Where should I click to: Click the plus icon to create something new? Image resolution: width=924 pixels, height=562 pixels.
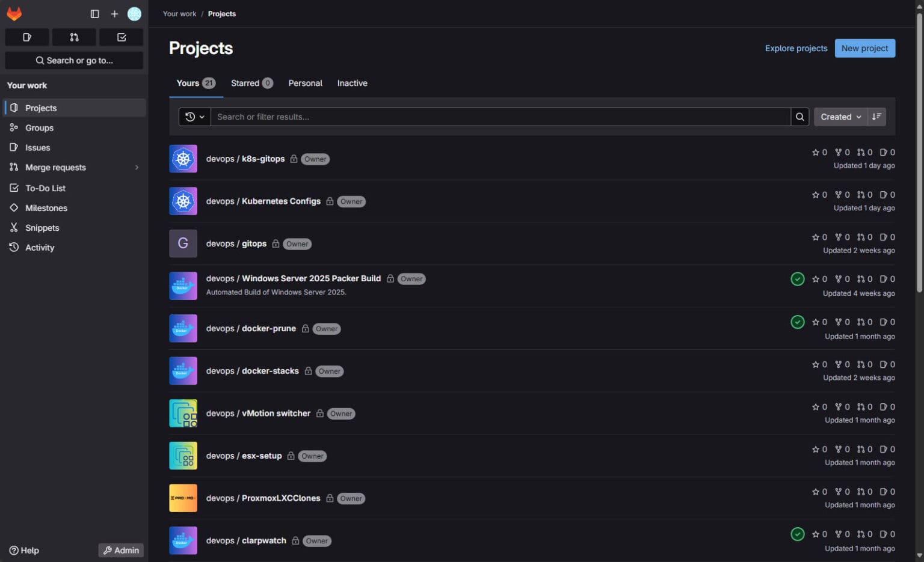click(x=114, y=13)
